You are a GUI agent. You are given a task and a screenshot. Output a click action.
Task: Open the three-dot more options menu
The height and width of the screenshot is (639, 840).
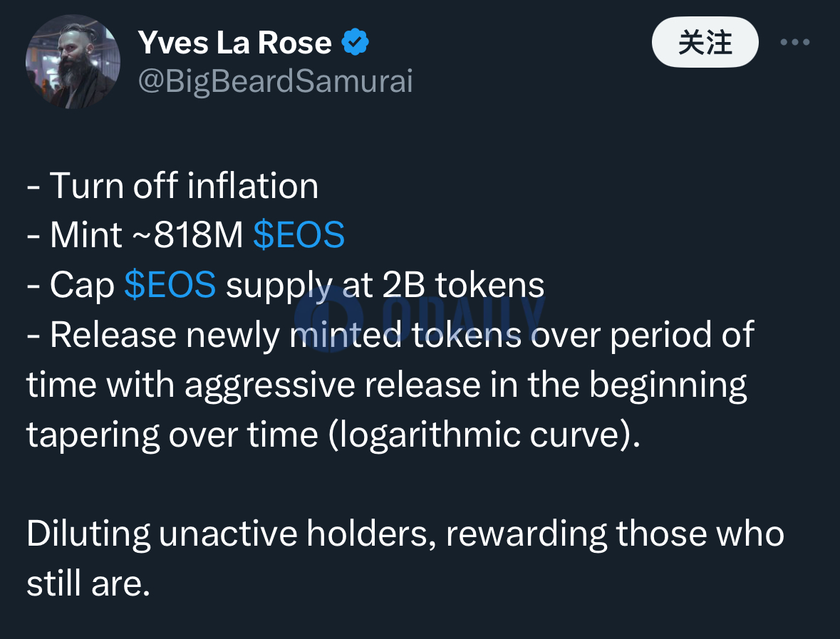(795, 42)
